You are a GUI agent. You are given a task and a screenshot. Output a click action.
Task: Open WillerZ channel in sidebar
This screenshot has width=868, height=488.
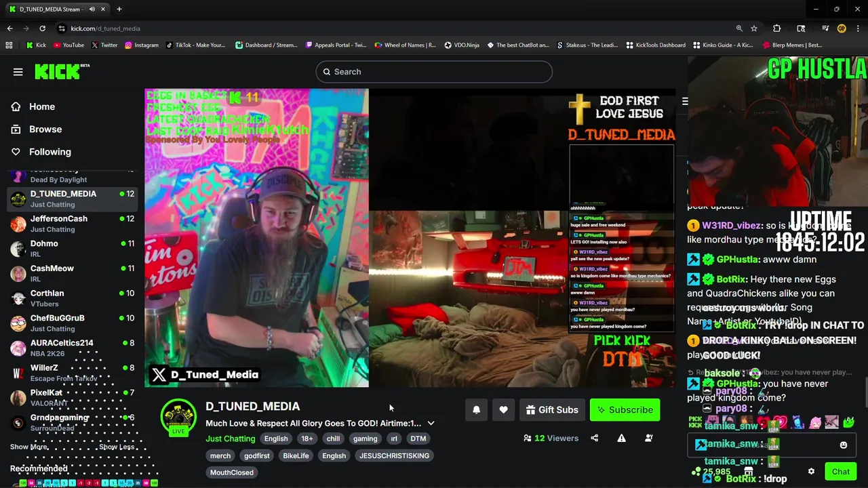pos(73,373)
